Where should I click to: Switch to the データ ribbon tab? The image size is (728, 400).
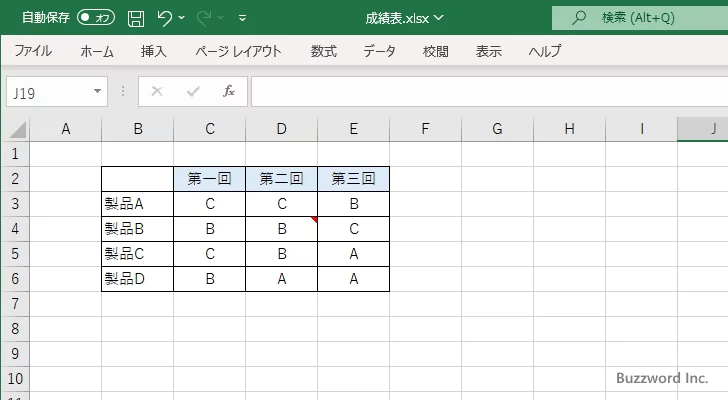click(x=379, y=51)
